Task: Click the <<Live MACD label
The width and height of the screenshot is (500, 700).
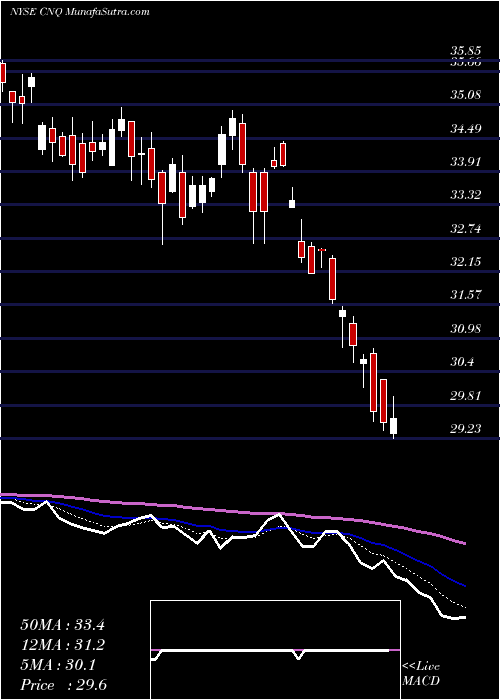Action: click(421, 674)
